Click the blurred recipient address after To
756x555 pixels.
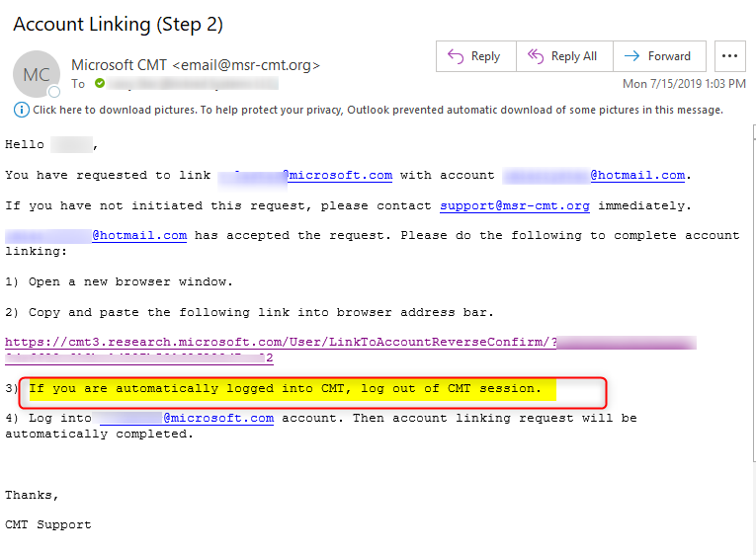click(x=193, y=83)
